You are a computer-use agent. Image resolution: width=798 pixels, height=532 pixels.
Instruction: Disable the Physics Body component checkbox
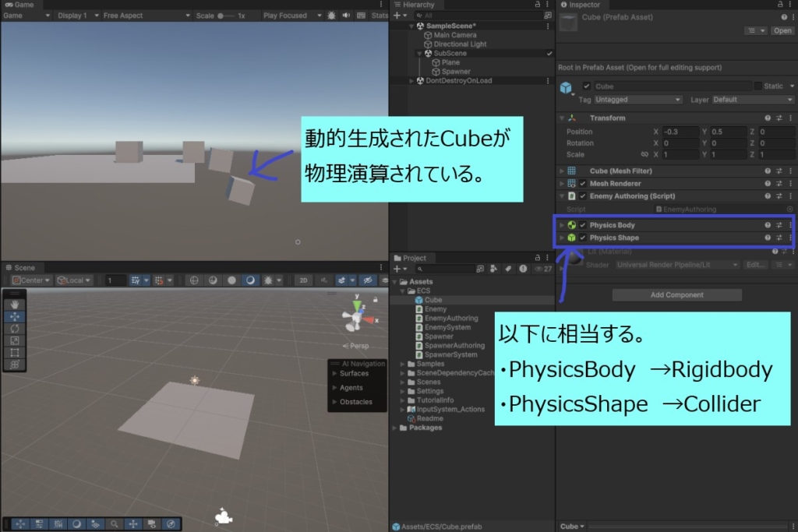(583, 225)
